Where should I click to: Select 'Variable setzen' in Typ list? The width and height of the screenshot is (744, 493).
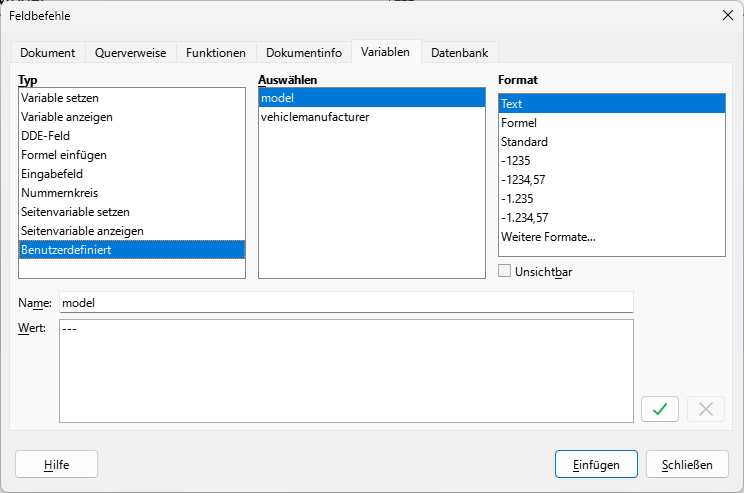coord(60,98)
